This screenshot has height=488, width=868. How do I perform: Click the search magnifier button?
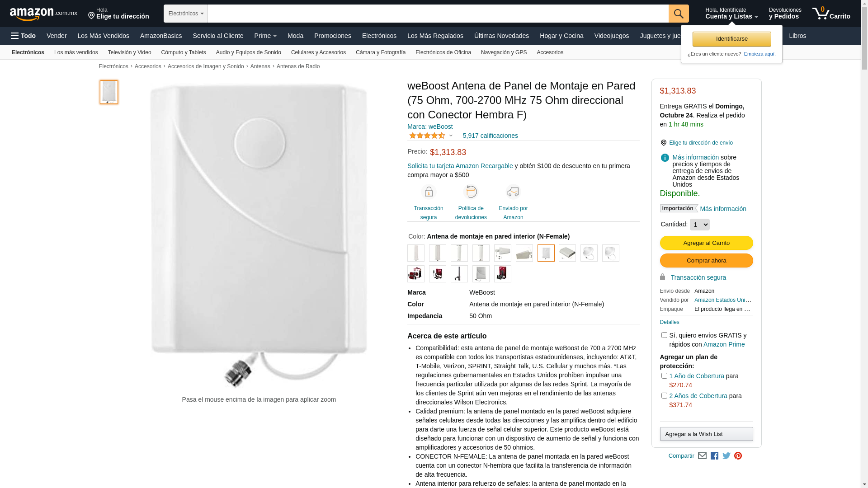click(x=678, y=14)
